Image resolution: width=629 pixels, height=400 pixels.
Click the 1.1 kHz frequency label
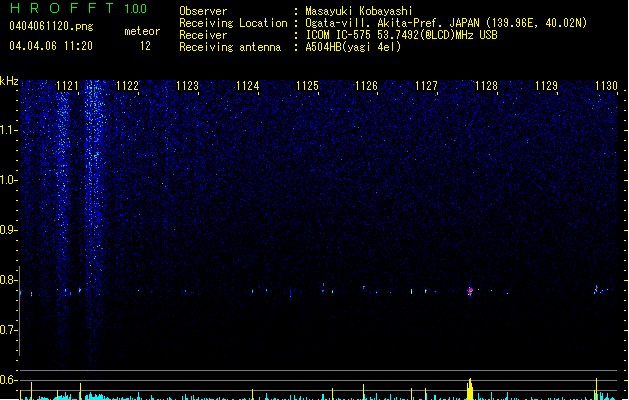coord(9,130)
